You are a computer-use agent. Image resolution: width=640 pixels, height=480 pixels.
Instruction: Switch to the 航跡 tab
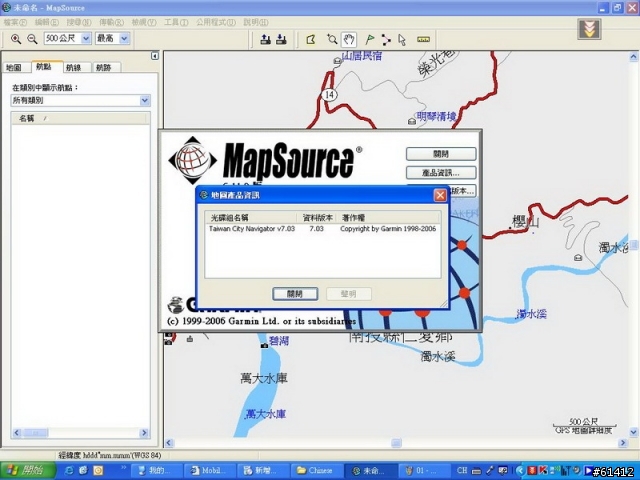[x=106, y=67]
